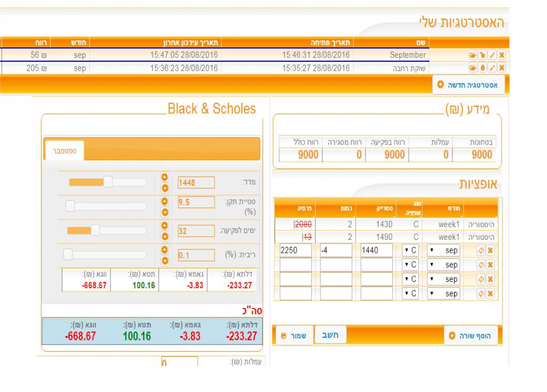The height and width of the screenshot is (392, 547).
Task: Click the edit pencil for September strategy
Action: pos(493,55)
